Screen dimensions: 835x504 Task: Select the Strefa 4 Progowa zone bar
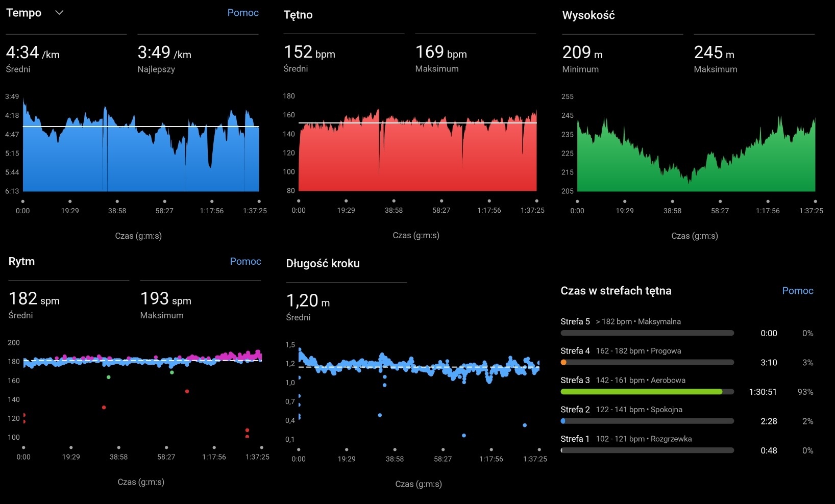point(647,363)
